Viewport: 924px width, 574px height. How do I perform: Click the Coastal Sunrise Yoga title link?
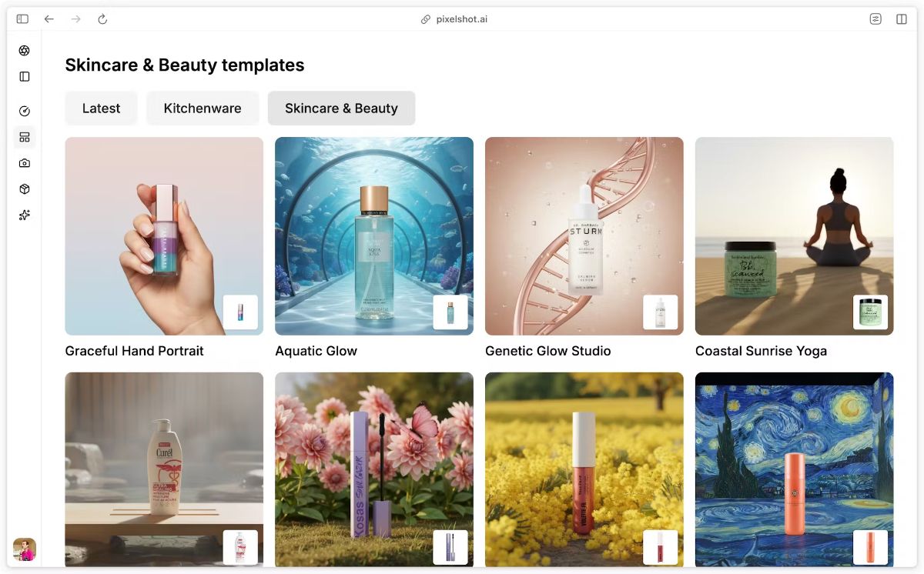761,351
